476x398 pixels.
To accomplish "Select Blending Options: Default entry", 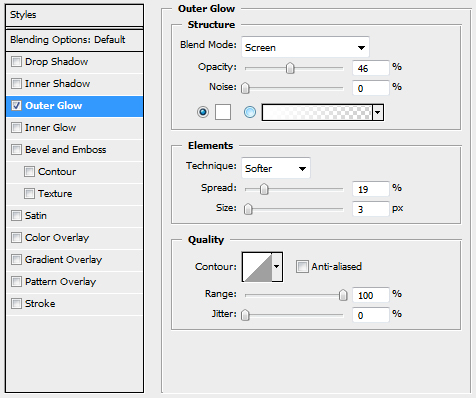I will (x=75, y=40).
